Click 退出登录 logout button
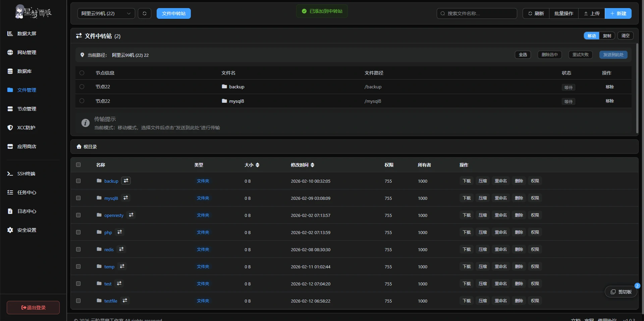Image resolution: width=644 pixels, height=321 pixels. 33,308
